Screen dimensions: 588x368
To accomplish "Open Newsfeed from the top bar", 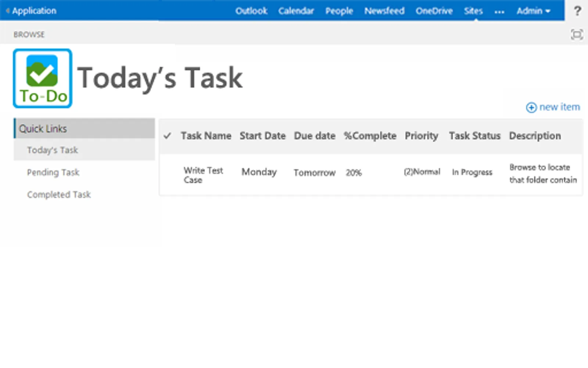I will tap(384, 11).
